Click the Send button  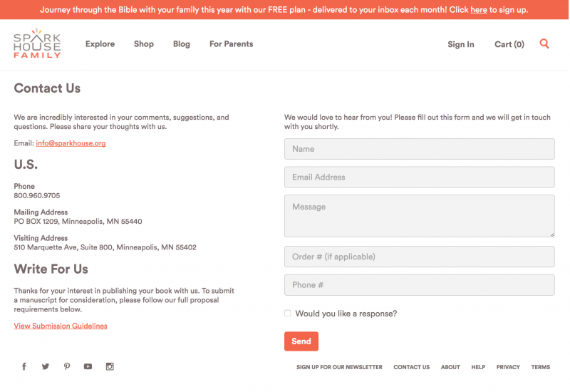(301, 341)
